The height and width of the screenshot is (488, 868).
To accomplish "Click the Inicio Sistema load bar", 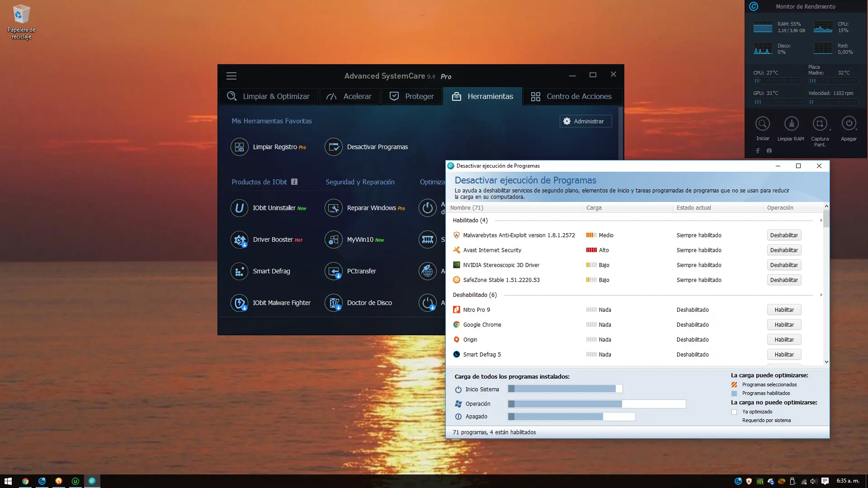I will tap(564, 389).
